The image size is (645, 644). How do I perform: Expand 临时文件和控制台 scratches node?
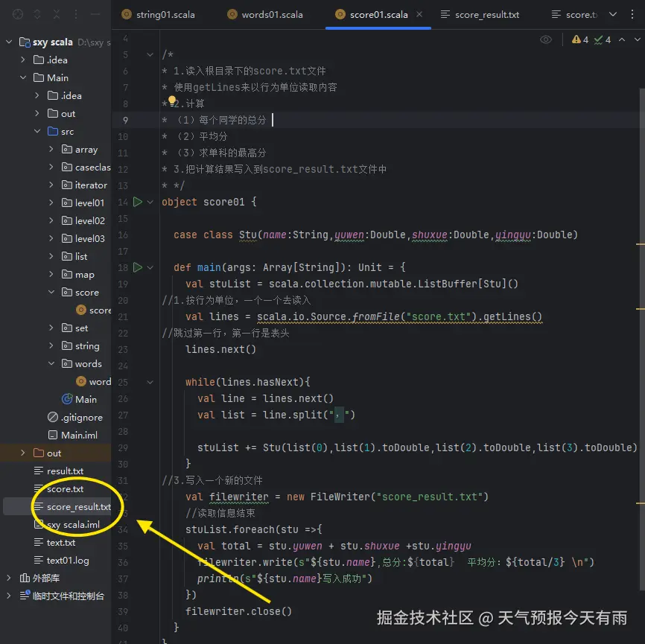click(x=9, y=596)
